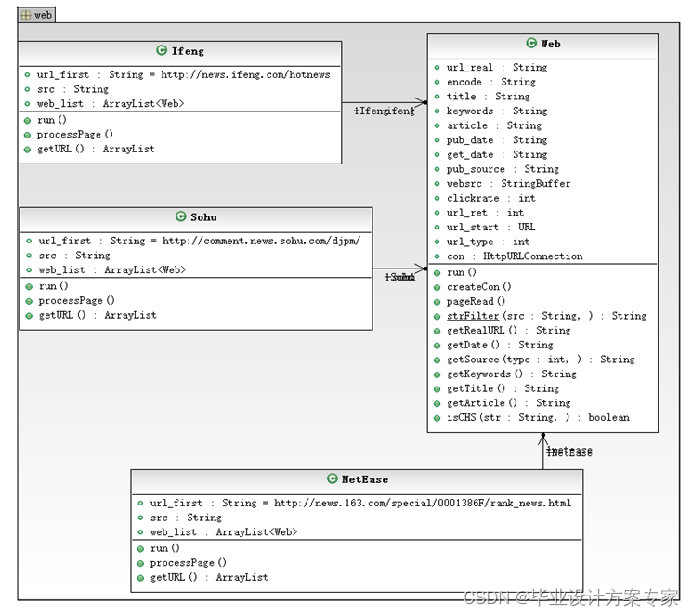The height and width of the screenshot is (616, 692).
Task: Select Ifeng processPage () method
Action: 75,134
